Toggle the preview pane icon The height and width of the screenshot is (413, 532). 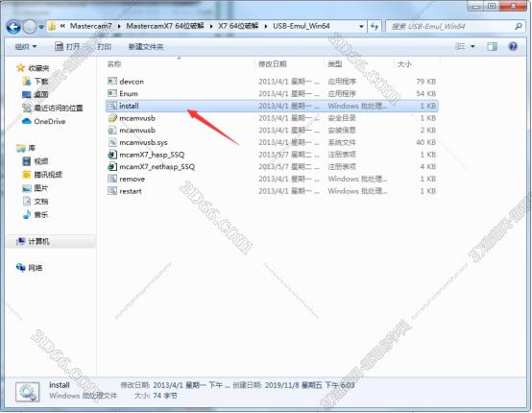pos(492,46)
